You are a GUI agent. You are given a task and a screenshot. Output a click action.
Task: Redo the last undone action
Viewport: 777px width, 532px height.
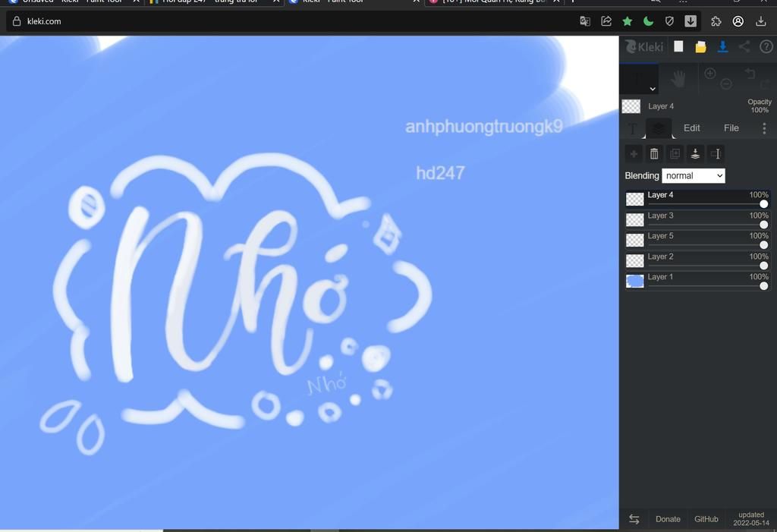[x=766, y=83]
